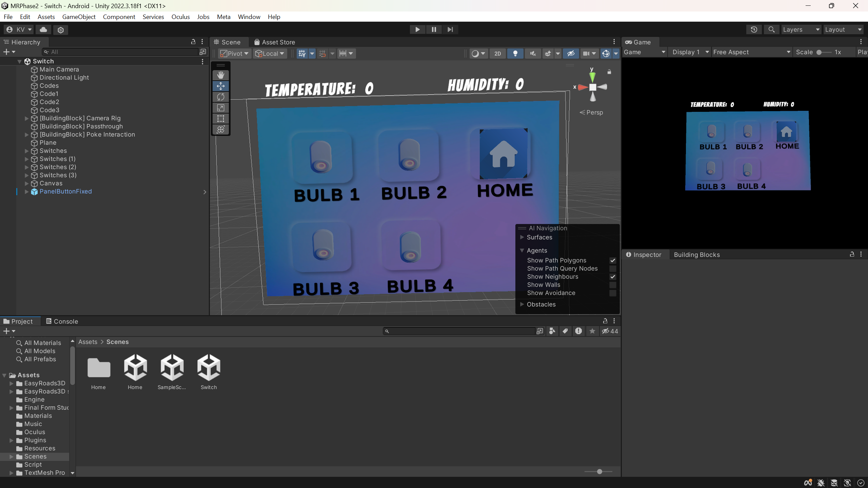The width and height of the screenshot is (868, 488).
Task: Open the GameObject menu
Action: [79, 17]
